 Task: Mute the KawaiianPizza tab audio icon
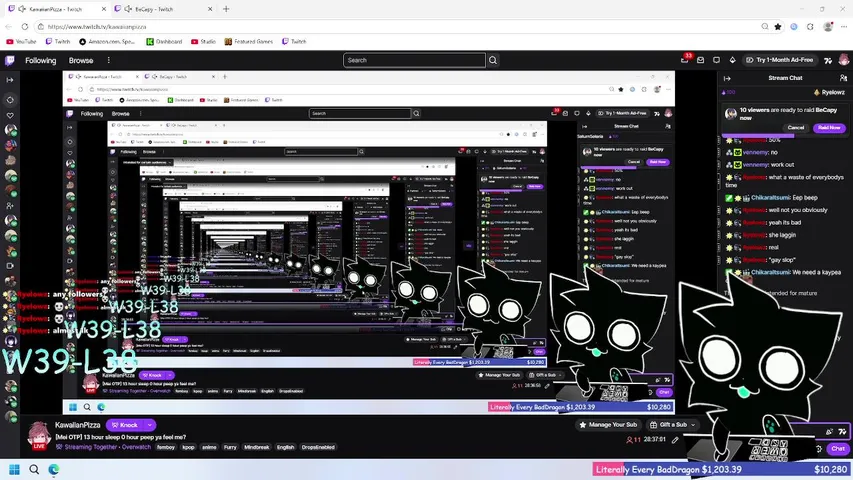point(22,9)
